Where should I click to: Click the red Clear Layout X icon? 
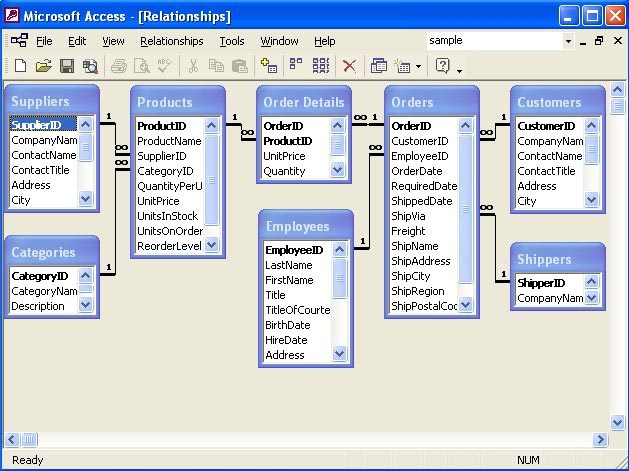(x=349, y=66)
